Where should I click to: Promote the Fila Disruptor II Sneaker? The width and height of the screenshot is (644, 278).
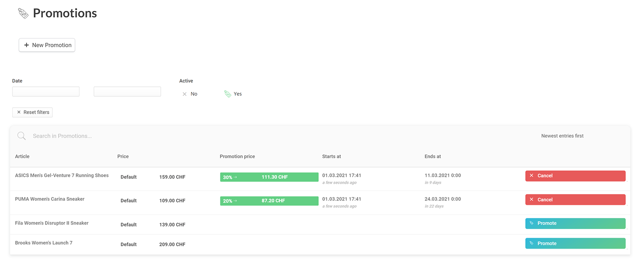coord(575,223)
